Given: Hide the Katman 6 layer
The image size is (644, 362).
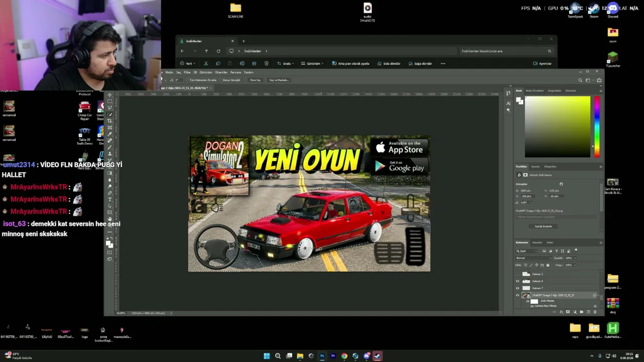Looking at the screenshot, I should tap(518, 281).
